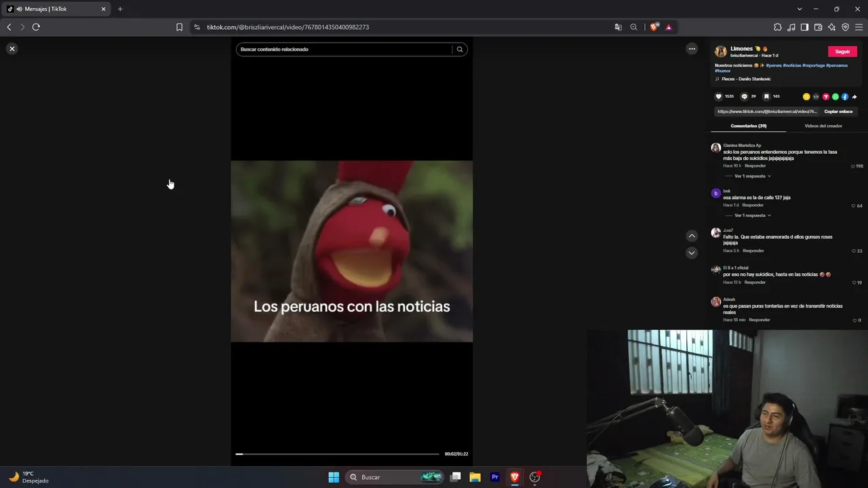This screenshot has width=868, height=488.
Task: Share the video on WhatsApp
Action: pos(835,97)
